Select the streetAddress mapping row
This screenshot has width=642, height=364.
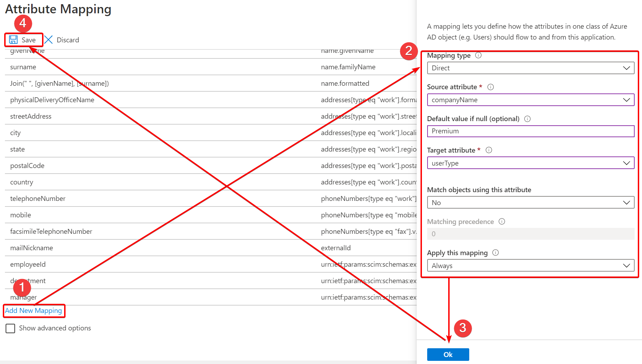(x=211, y=116)
